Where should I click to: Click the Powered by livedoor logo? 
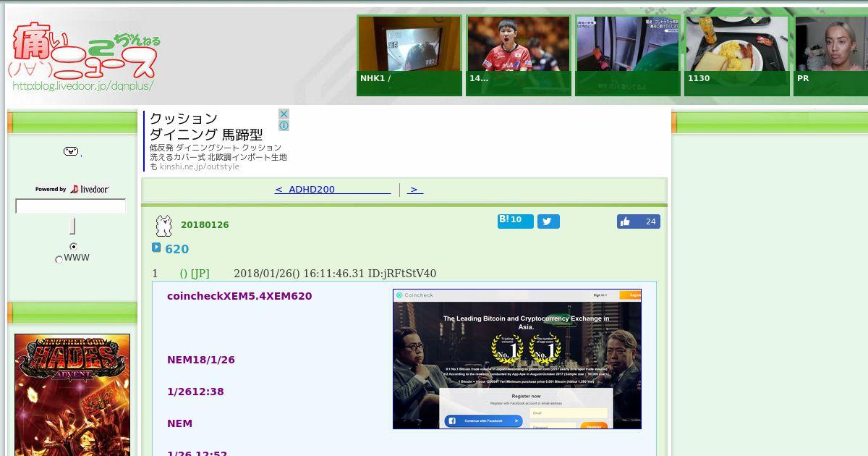pyautogui.click(x=72, y=189)
